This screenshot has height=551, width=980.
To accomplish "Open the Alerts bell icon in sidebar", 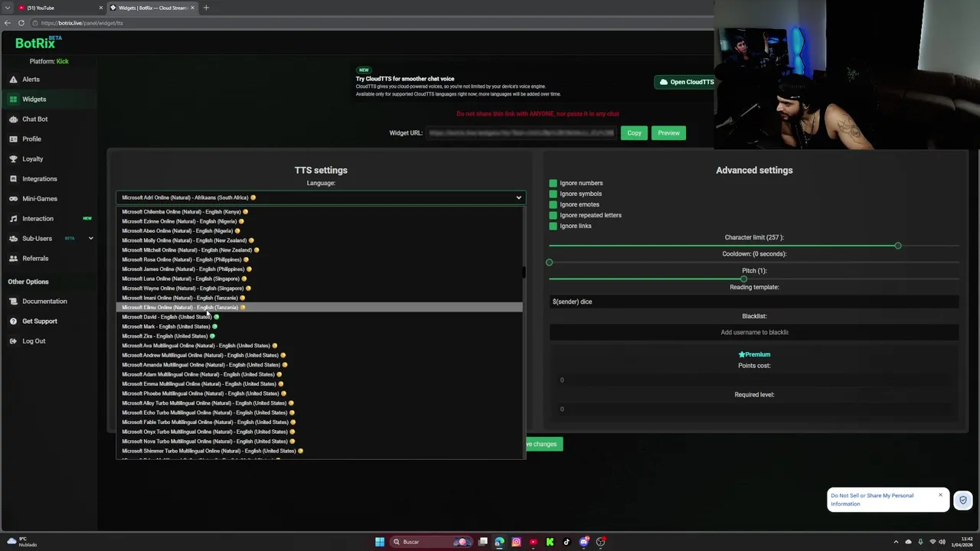I will point(14,80).
